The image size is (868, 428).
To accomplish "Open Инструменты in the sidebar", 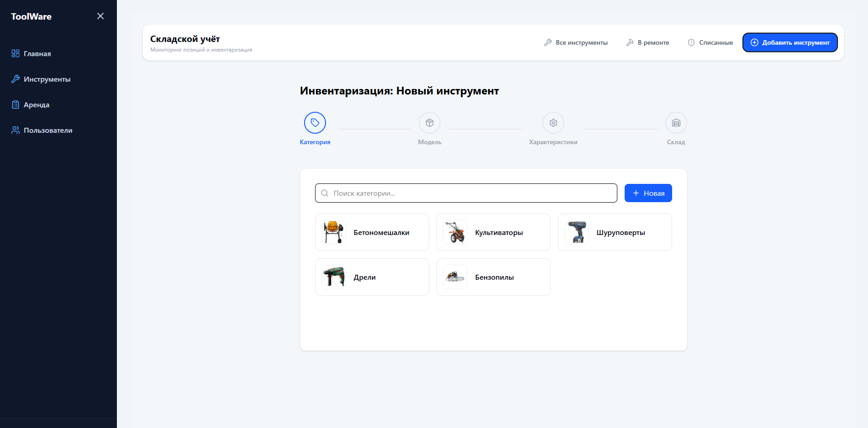I will click(x=41, y=79).
